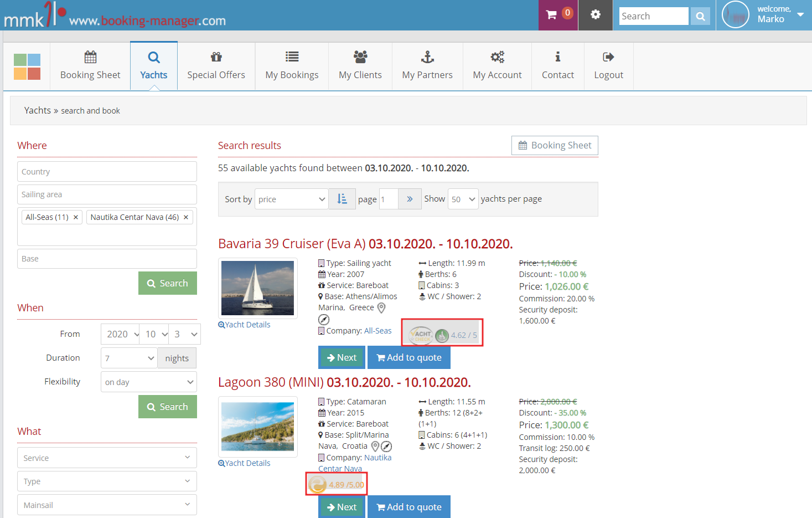
Task: Go to My Bookings tab
Action: [x=292, y=66]
